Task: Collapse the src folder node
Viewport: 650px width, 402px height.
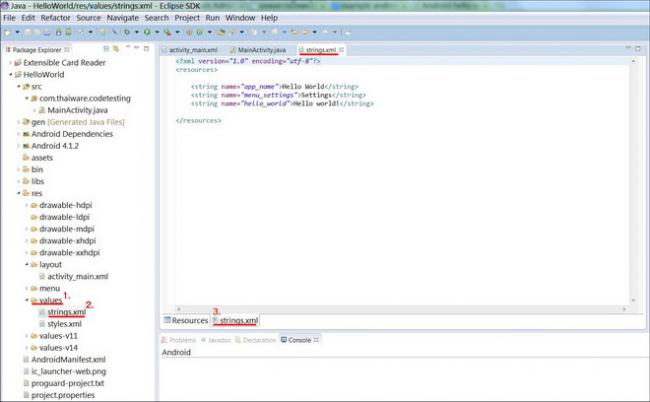Action: (19, 87)
